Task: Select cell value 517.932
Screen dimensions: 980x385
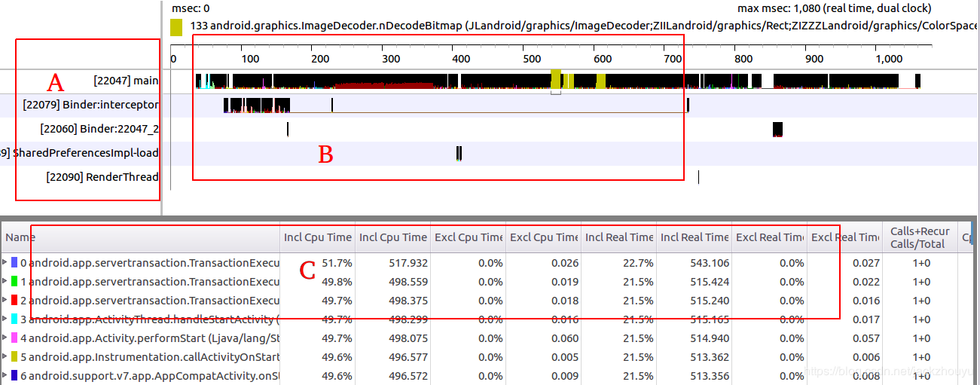Action: pos(408,263)
